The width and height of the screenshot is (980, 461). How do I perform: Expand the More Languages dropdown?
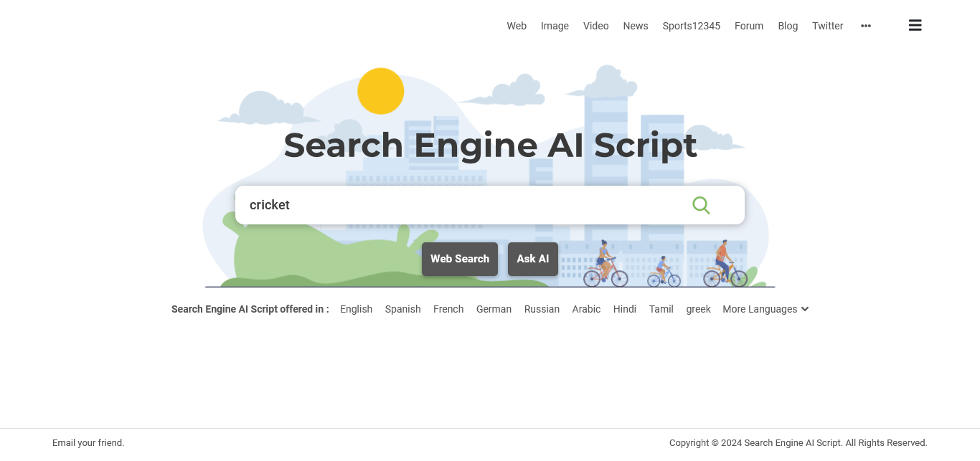pyautogui.click(x=765, y=309)
